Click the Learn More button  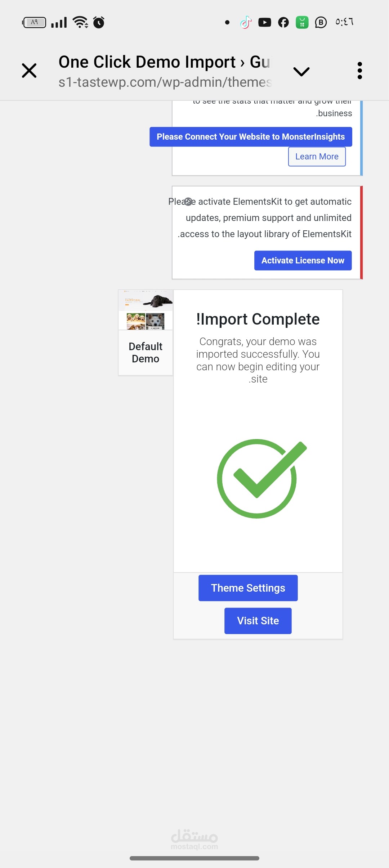317,157
